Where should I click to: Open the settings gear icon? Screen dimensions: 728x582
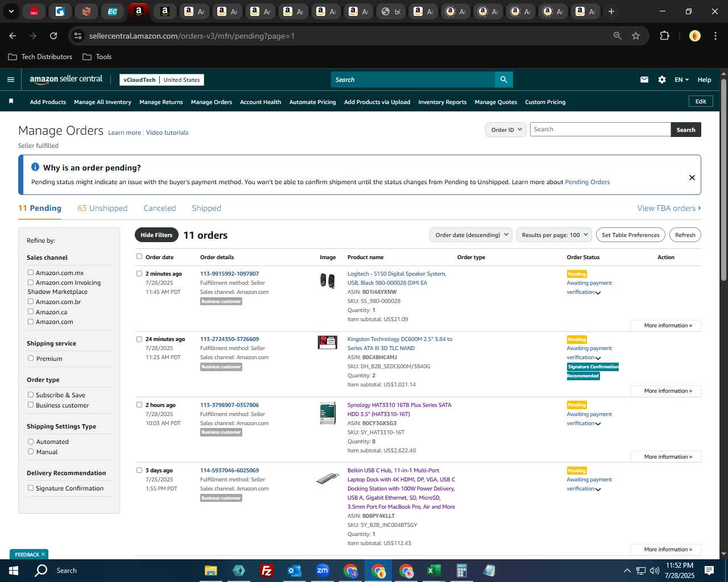pyautogui.click(x=662, y=80)
